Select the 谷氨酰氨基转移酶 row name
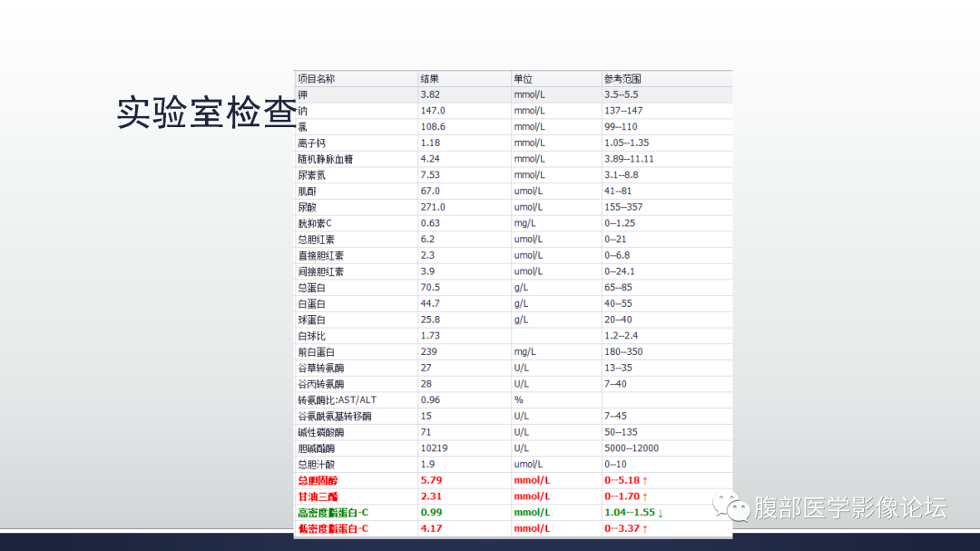The image size is (980, 551). [334, 417]
